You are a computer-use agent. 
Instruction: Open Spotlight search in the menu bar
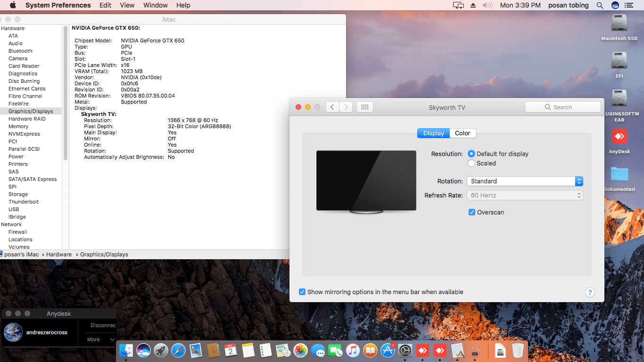(x=600, y=5)
